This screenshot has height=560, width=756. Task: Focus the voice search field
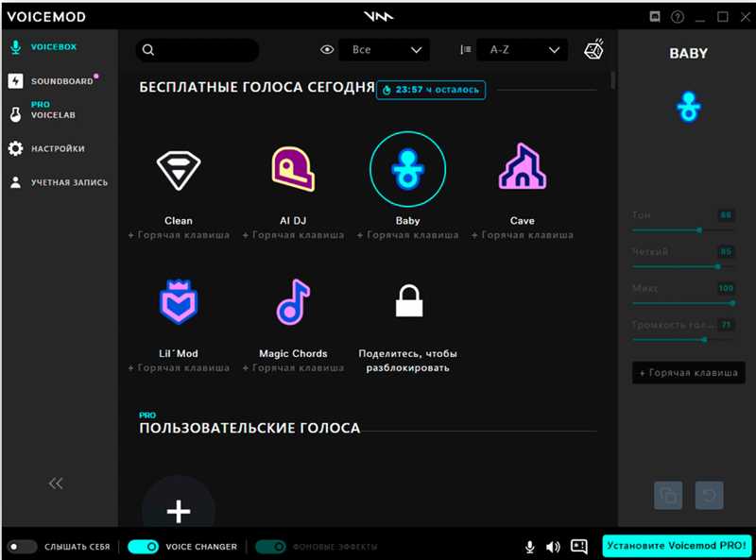[x=198, y=50]
